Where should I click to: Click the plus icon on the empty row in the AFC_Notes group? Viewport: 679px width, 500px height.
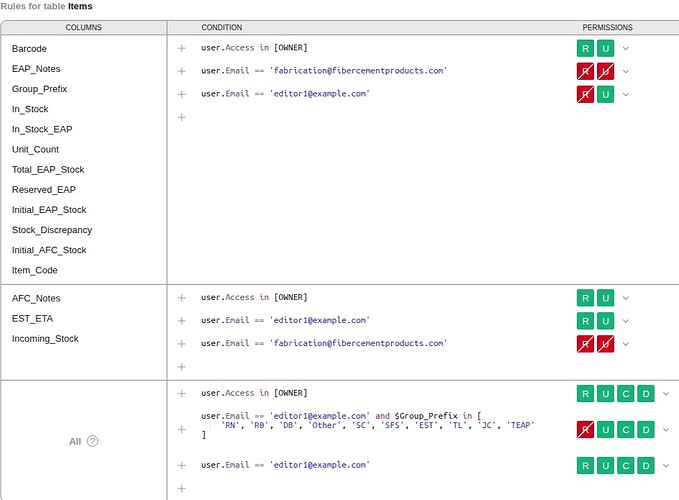182,367
